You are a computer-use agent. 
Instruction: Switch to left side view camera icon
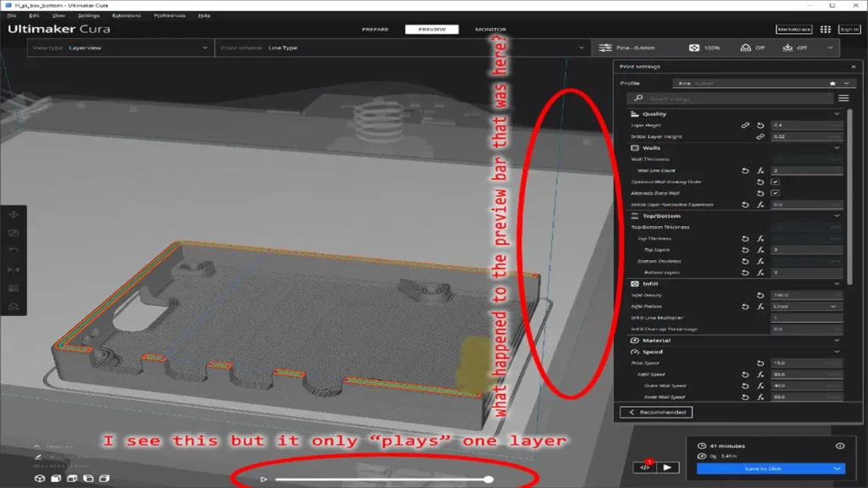pyautogui.click(x=88, y=479)
